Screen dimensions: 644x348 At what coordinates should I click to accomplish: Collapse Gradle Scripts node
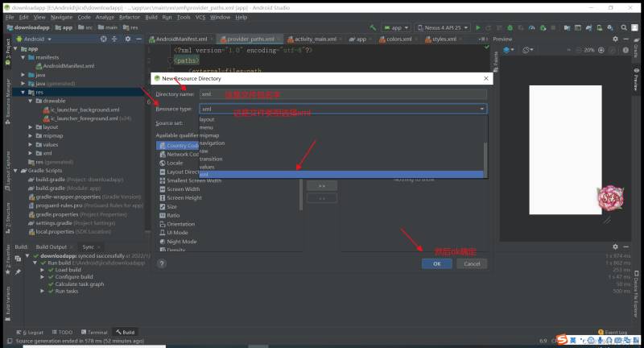pyautogui.click(x=15, y=171)
